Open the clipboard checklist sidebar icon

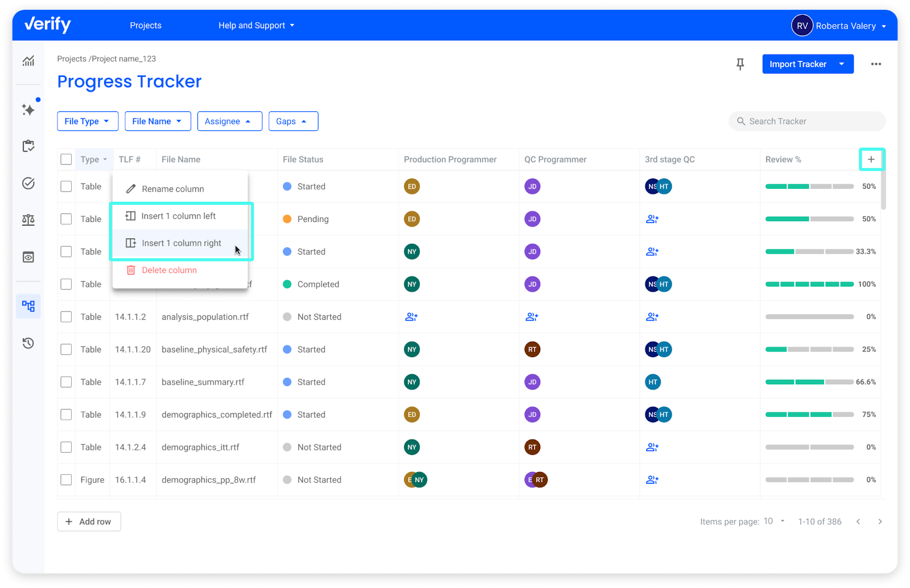(28, 146)
